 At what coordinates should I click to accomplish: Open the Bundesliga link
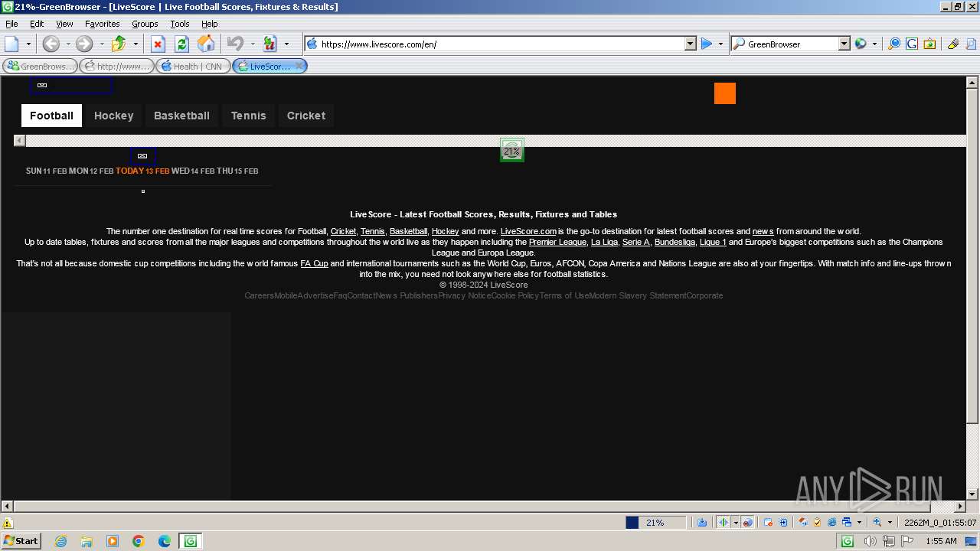[675, 242]
